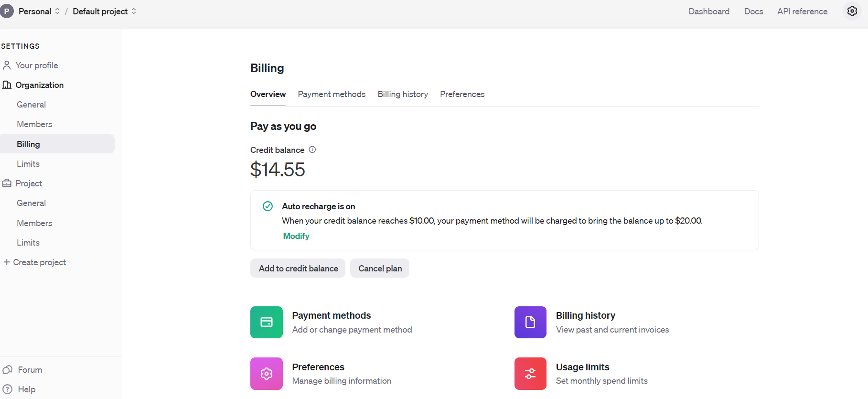Open the Forum link
Screen dimensions: 868x399
(30, 369)
